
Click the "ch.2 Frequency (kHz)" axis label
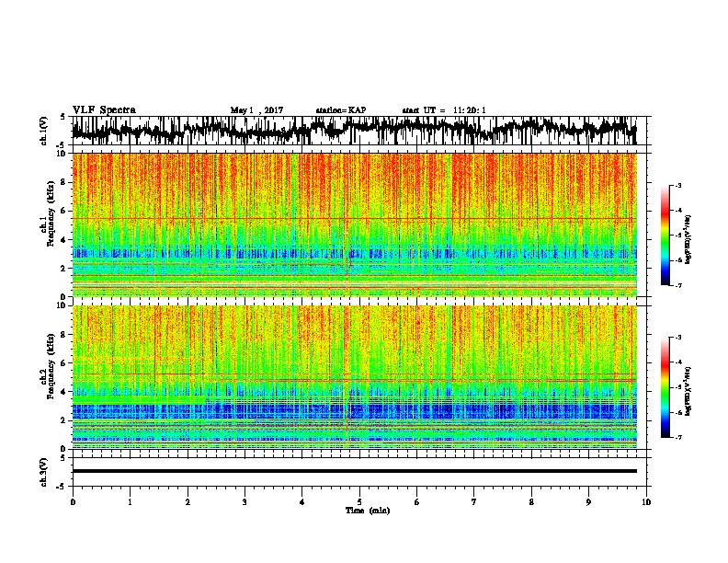pos(47,366)
